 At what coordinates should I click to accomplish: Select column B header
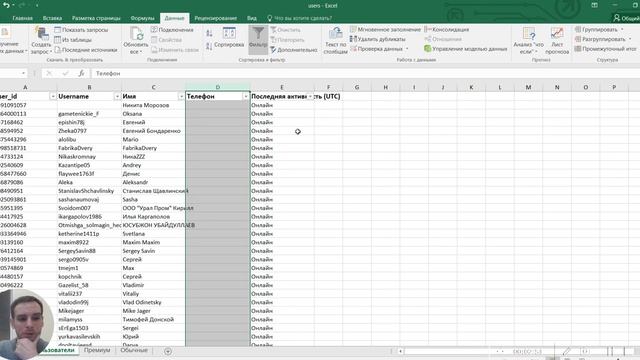click(89, 87)
